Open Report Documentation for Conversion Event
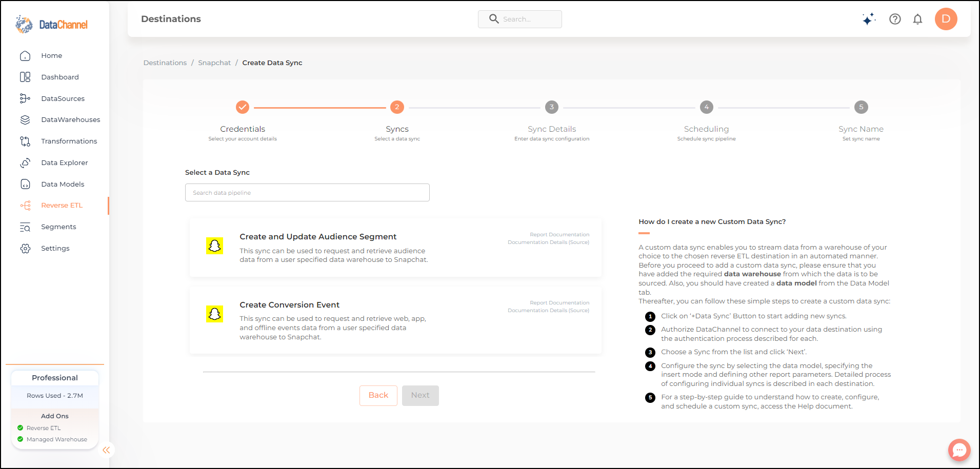The width and height of the screenshot is (980, 469). click(559, 303)
